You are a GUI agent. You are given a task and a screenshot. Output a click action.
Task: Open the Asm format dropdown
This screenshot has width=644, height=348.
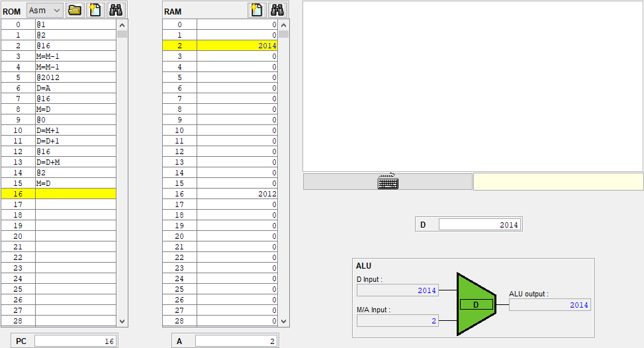(45, 11)
